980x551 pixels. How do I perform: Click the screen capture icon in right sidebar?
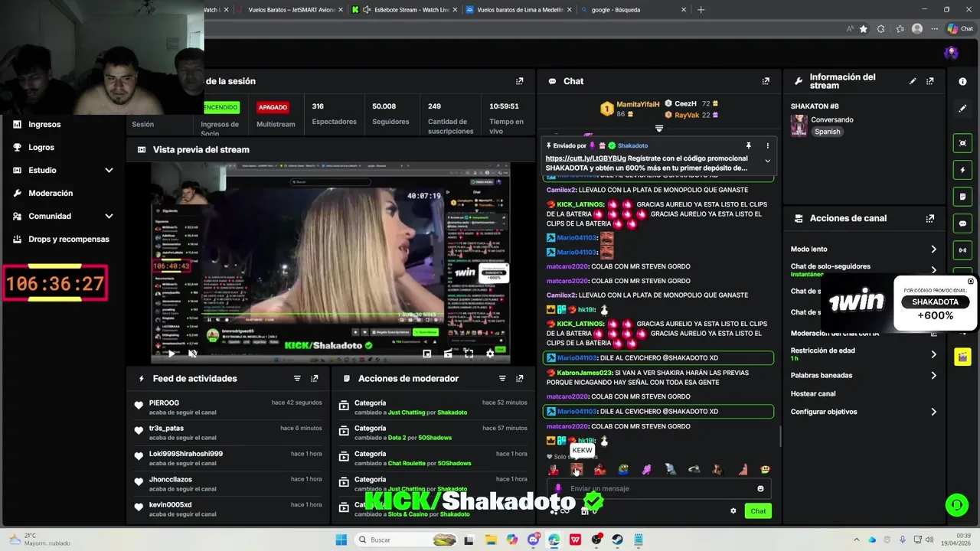(962, 143)
